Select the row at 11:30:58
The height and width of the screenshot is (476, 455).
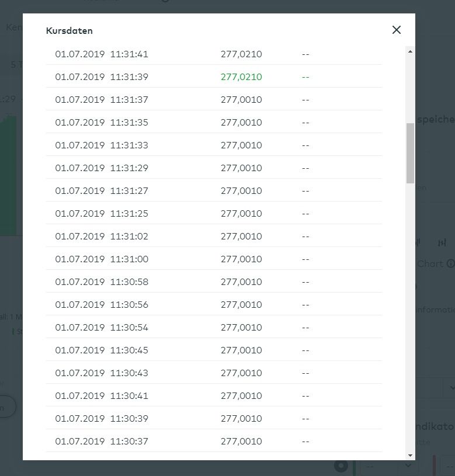[x=214, y=282]
